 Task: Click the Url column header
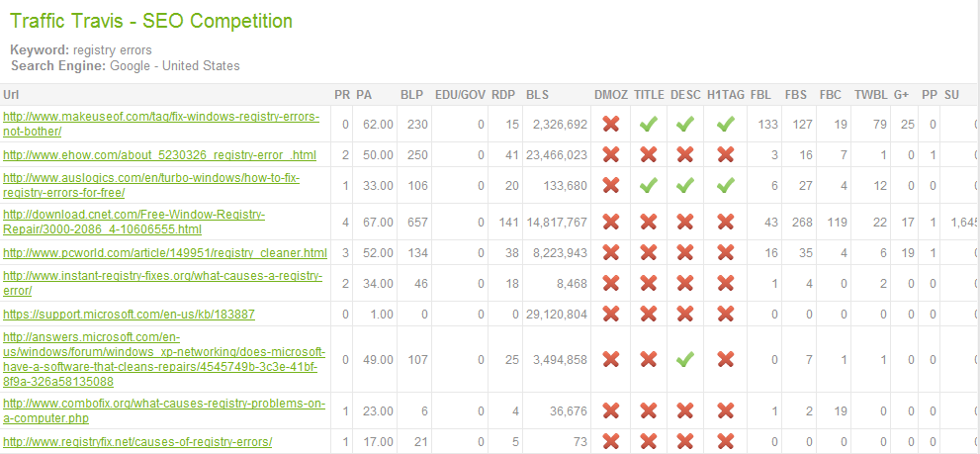(10, 95)
